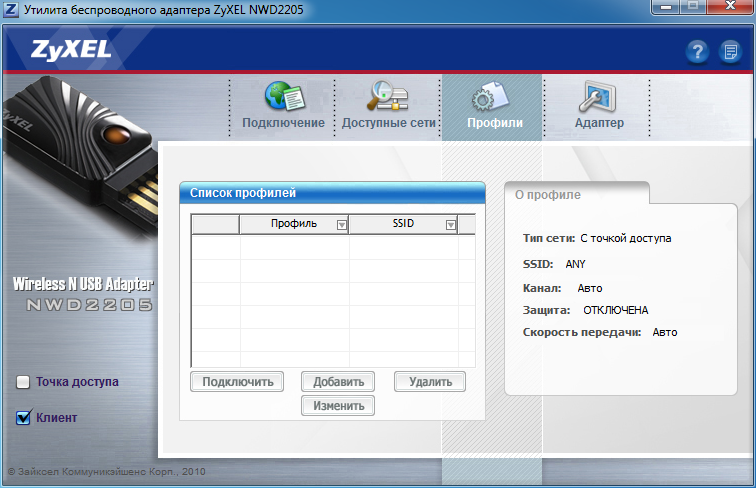Click the Изменить button
The height and width of the screenshot is (488, 756).
click(x=338, y=406)
